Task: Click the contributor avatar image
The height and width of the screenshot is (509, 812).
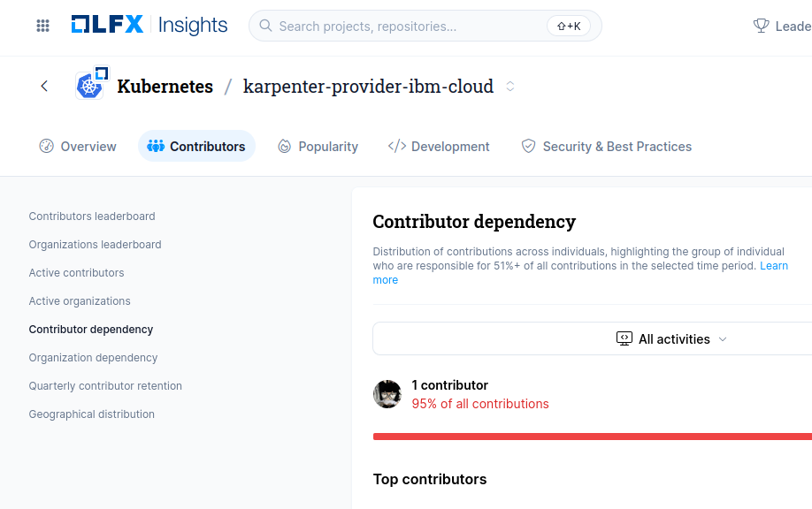Action: tap(387, 394)
